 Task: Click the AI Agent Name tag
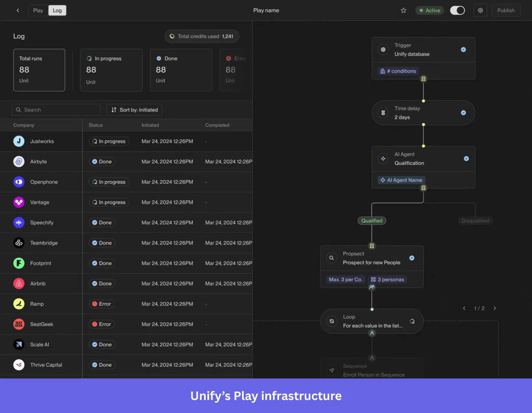(401, 180)
